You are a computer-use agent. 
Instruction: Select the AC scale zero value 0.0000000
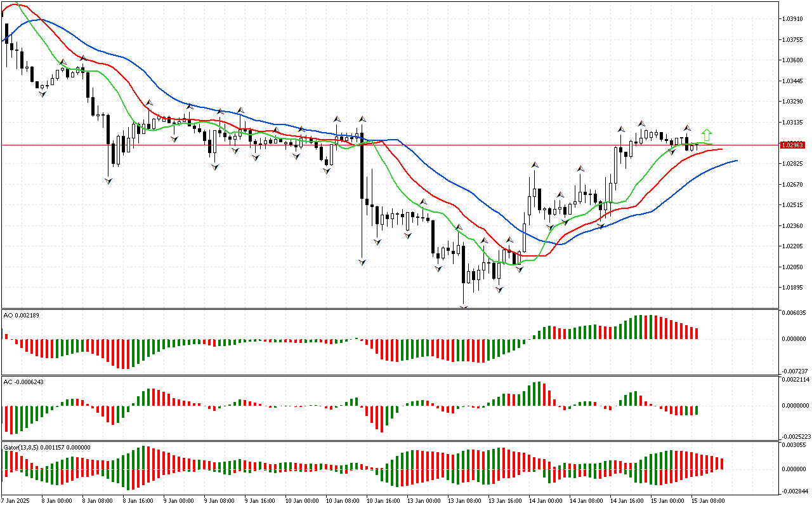(x=796, y=405)
